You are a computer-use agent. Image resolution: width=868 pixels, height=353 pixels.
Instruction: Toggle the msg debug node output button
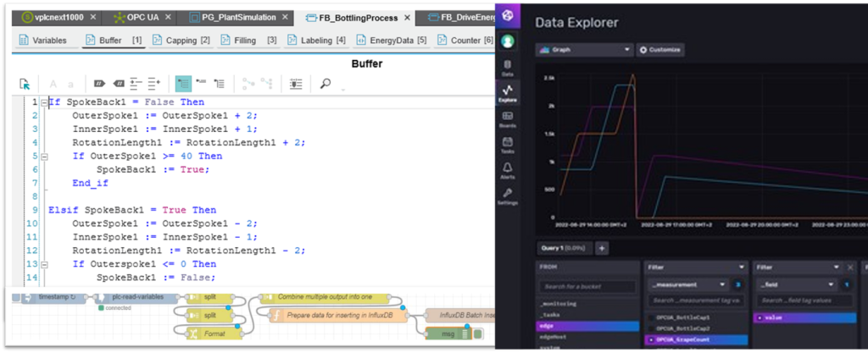pyautogui.click(x=478, y=334)
